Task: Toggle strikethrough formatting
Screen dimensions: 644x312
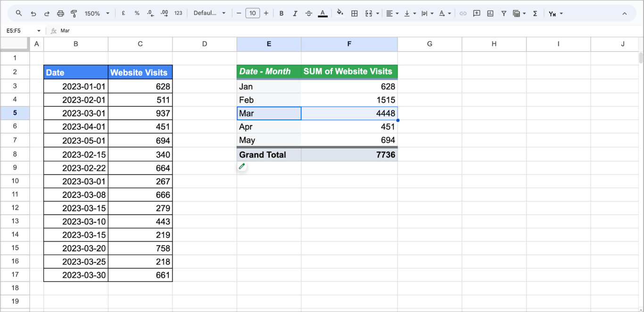Action: [309, 13]
